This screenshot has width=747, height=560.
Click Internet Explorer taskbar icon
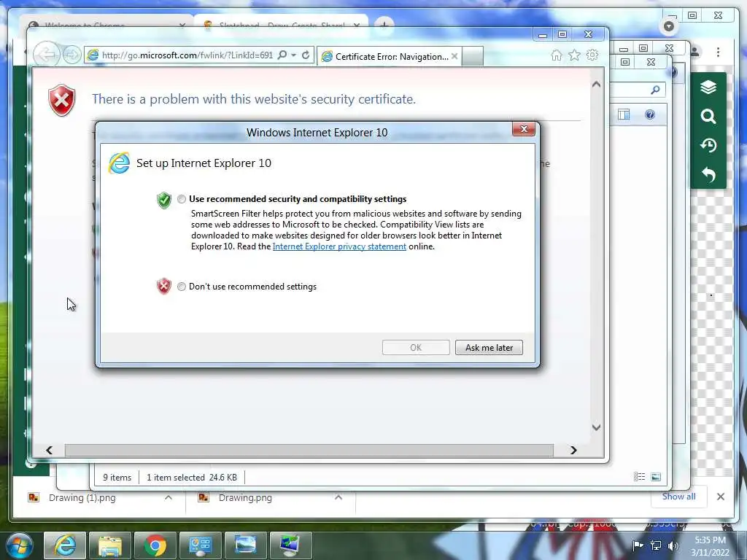(65, 545)
